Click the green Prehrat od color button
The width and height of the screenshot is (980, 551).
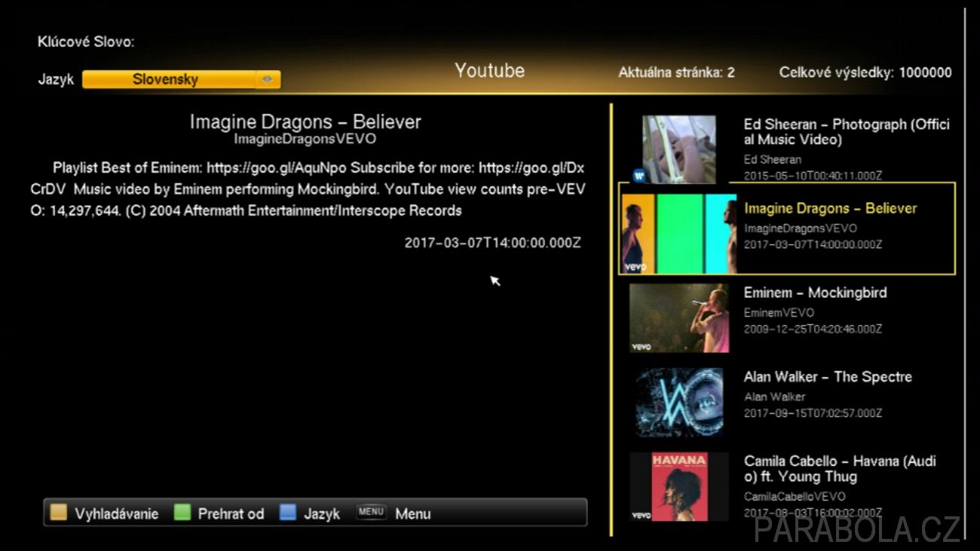(x=182, y=513)
